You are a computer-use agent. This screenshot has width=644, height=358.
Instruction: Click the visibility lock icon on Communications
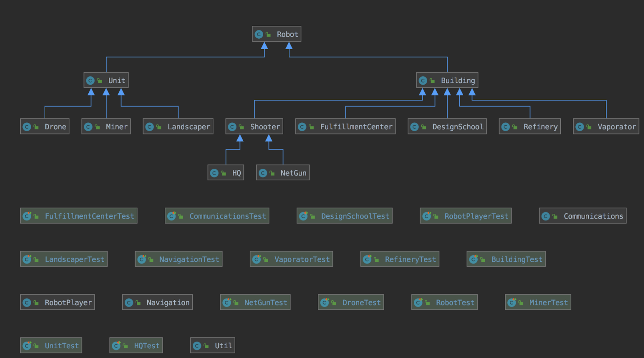pyautogui.click(x=555, y=216)
